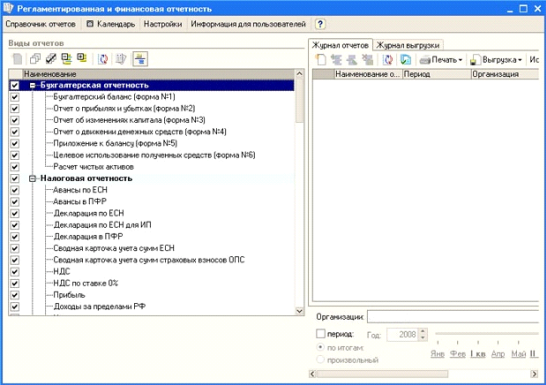The width and height of the screenshot is (546, 385).
Task: Uncheck Бухгалтерский баланс (форма №1) checkbox
Action: (x=15, y=97)
